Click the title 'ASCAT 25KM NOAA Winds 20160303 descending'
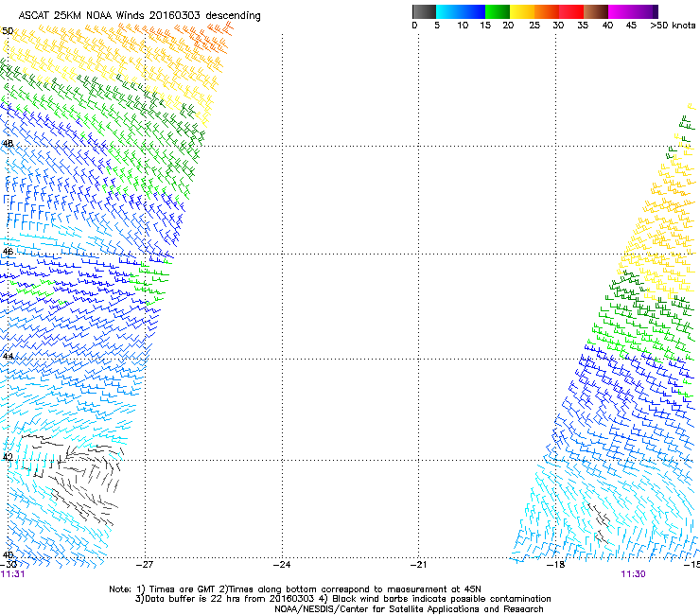Viewport: 700px width, 615px height. coord(139,16)
